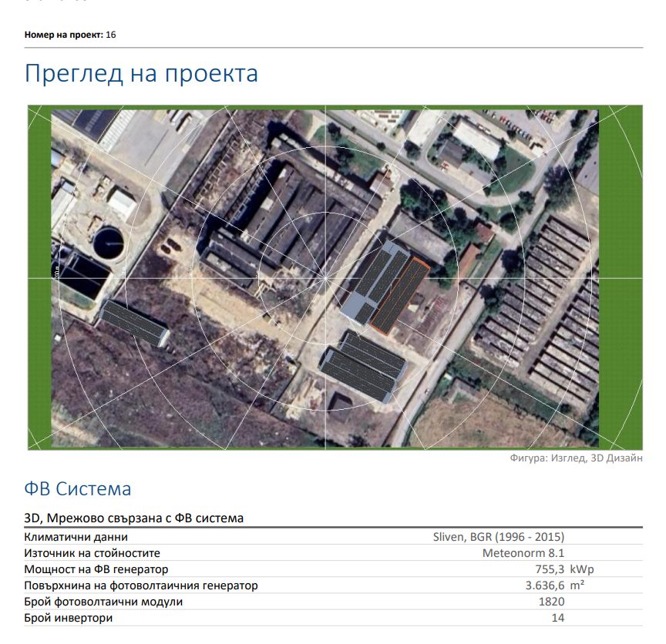Click the "3D, Мрежово свързана с ФВ система" subtitle
Screen dimensions: 666x644
click(133, 518)
